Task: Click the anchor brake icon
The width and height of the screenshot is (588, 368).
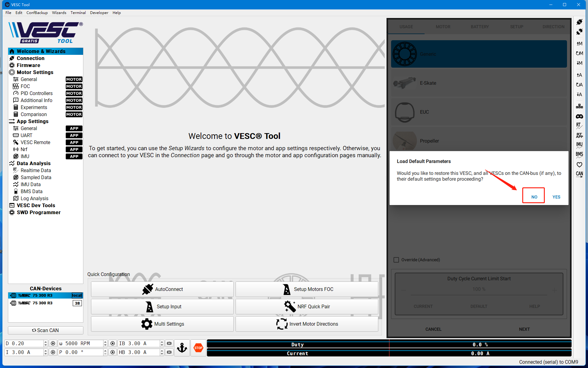Action: point(182,348)
